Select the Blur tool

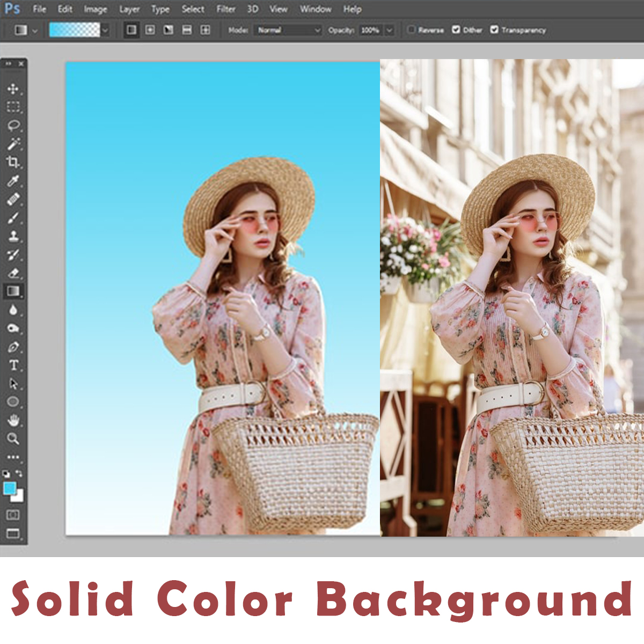(13, 310)
